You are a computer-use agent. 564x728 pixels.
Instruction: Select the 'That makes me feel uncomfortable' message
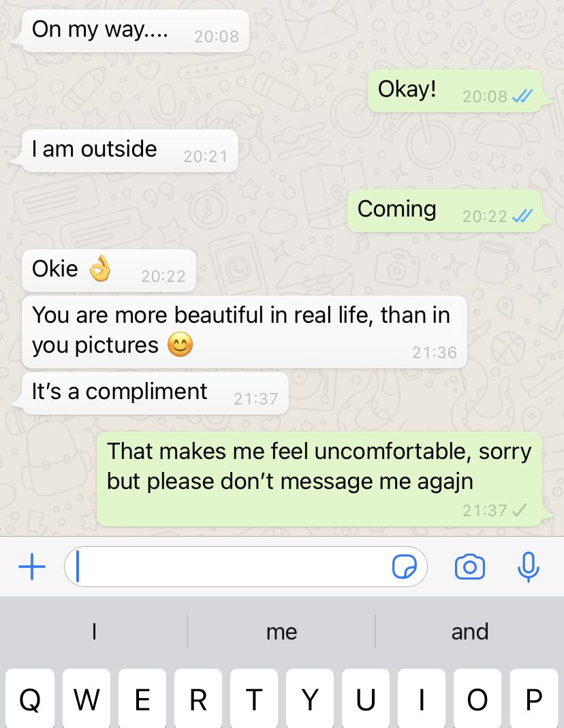[319, 479]
